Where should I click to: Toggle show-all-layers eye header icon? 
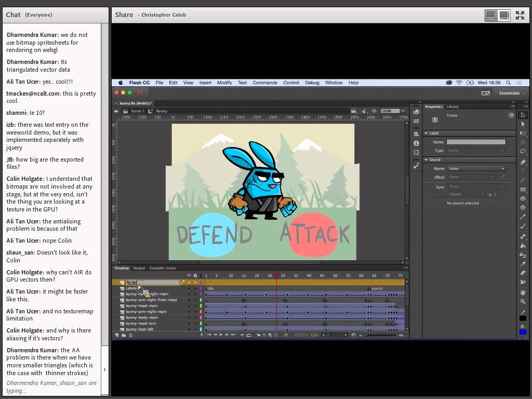coord(189,275)
